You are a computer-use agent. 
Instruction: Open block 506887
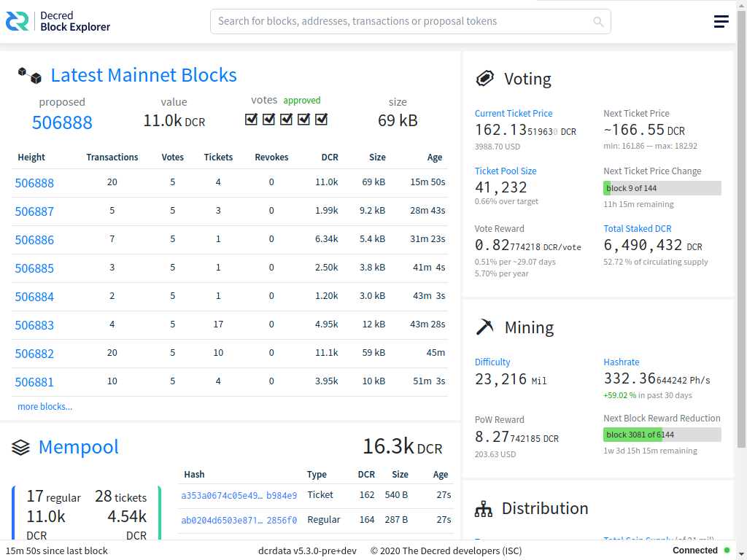pyautogui.click(x=34, y=211)
